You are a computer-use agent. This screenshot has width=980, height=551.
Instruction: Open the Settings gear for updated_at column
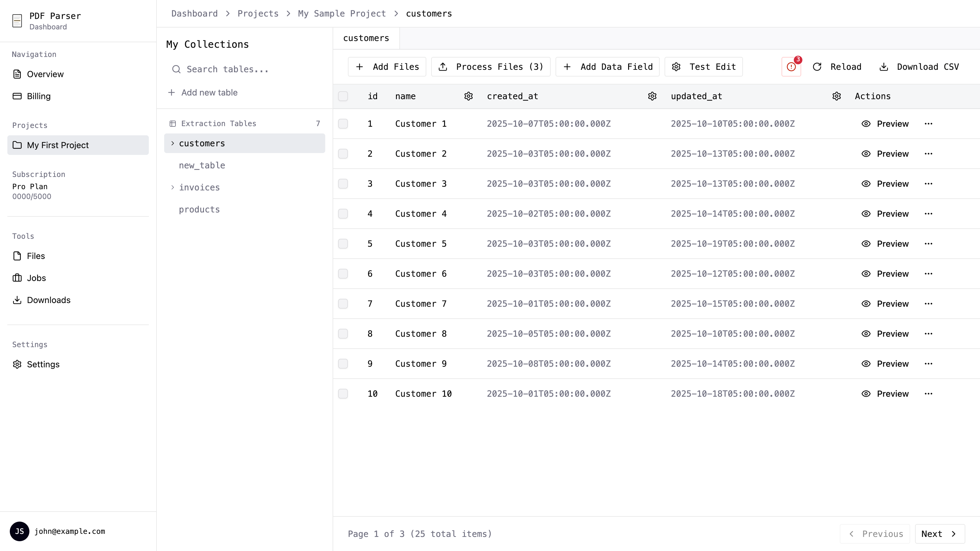(836, 96)
